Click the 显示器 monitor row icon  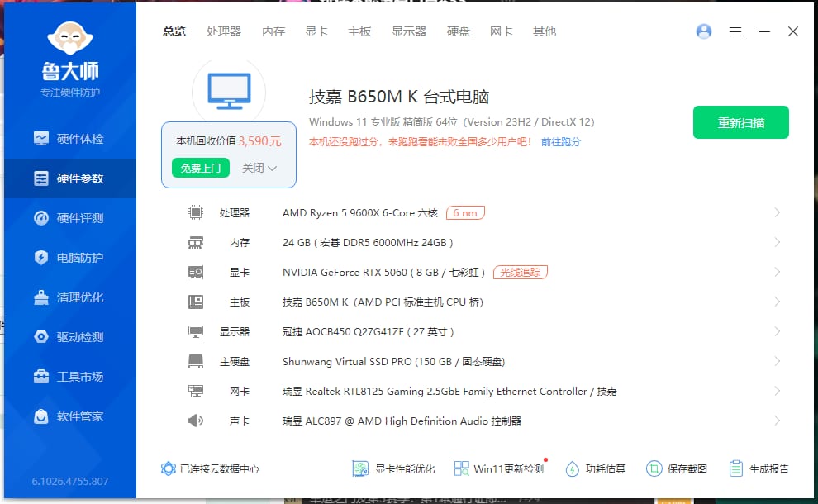[x=196, y=332]
